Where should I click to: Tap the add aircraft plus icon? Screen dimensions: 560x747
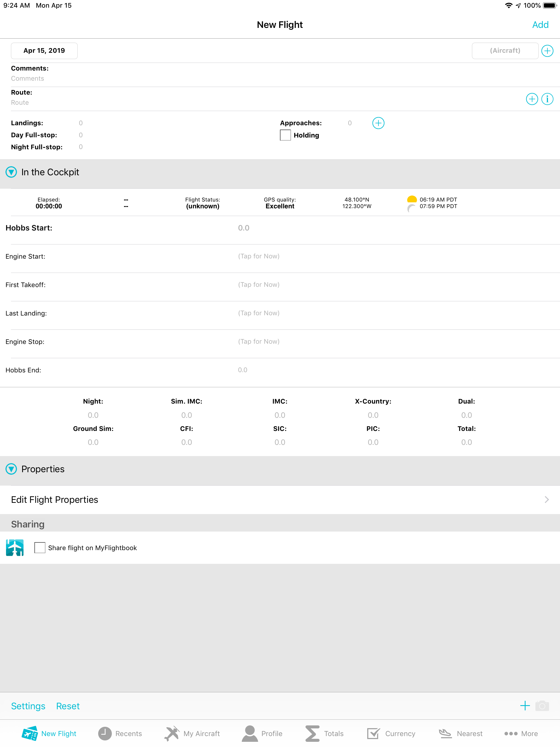547,51
